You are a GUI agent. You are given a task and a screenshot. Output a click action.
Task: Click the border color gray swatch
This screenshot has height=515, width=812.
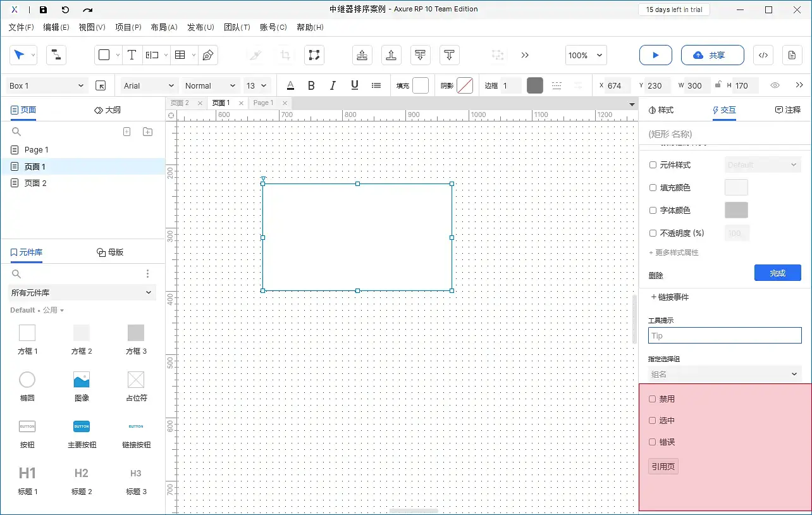pos(535,85)
